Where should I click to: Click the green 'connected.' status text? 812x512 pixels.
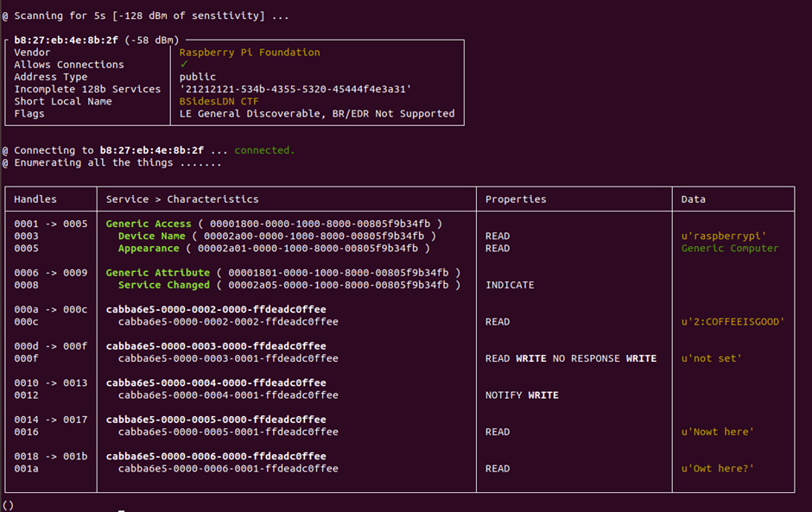coord(264,150)
